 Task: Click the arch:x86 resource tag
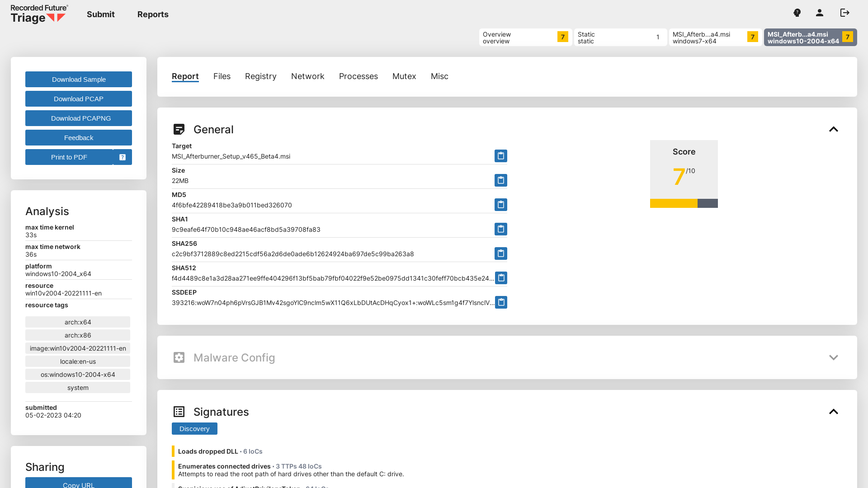(78, 335)
